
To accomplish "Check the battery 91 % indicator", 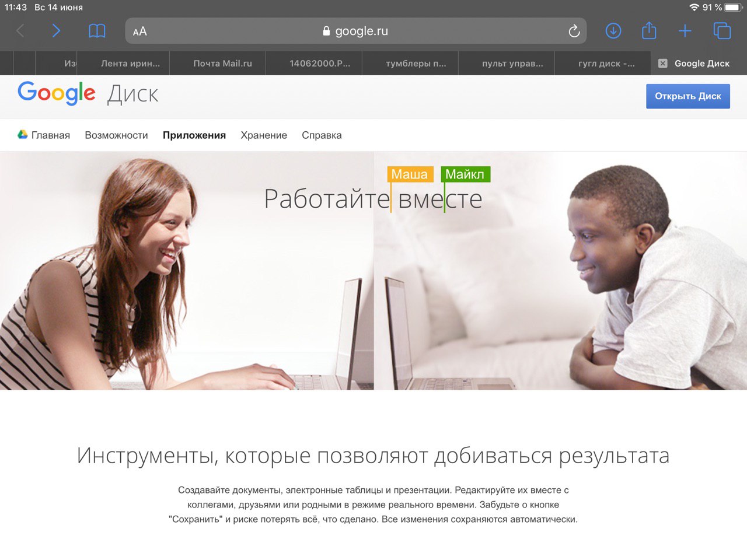I will pos(722,8).
